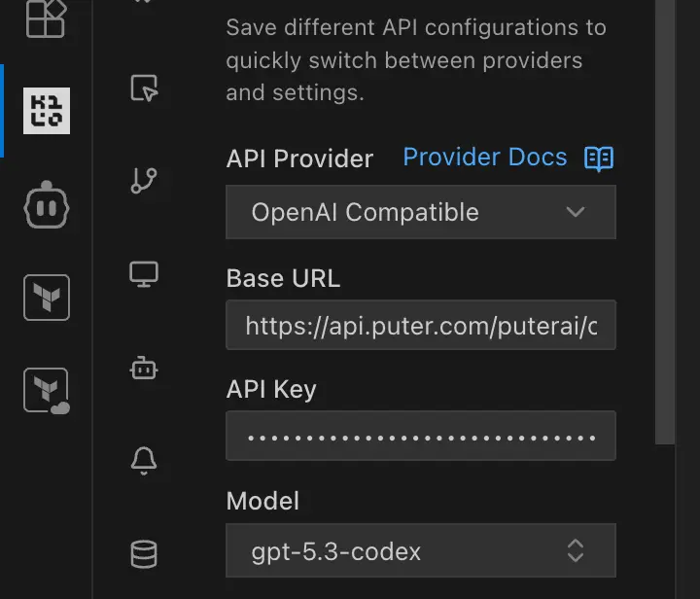Open the Terraform activity bar icon
Screen dimensions: 700x599
tap(47, 298)
